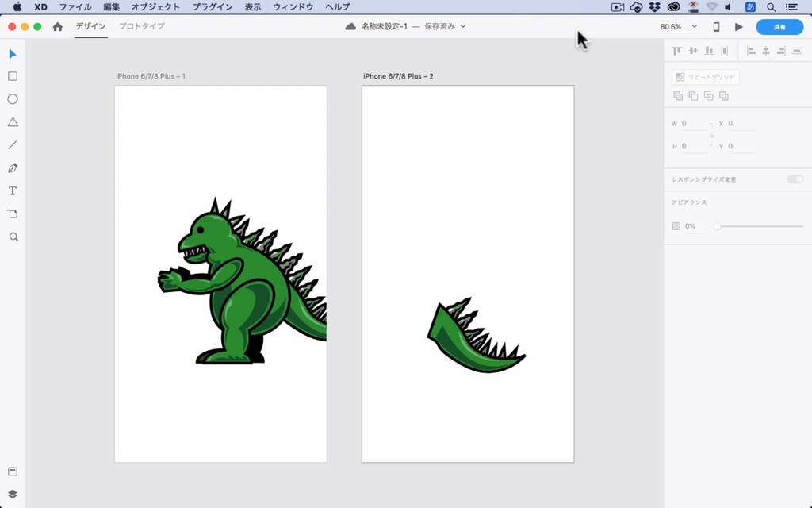The height and width of the screenshot is (508, 812).
Task: Select artboard title iPhone 6/7/8 Plus – 2
Action: point(398,76)
